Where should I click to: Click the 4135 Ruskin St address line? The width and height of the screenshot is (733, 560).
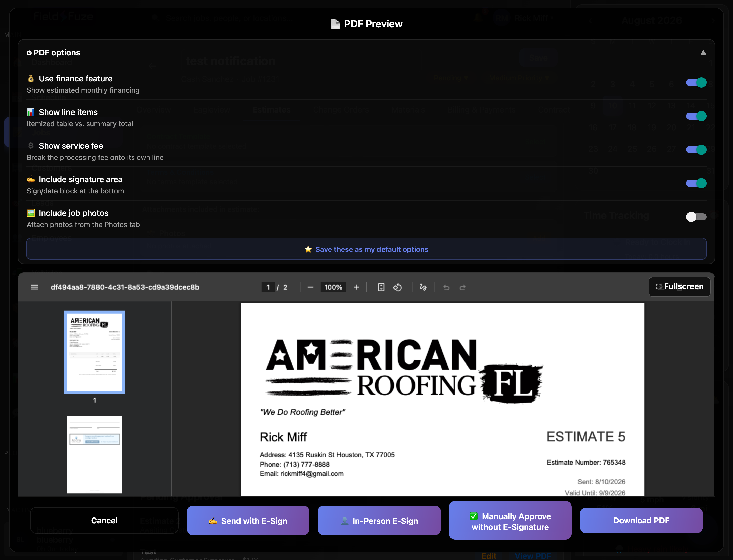coord(327,455)
